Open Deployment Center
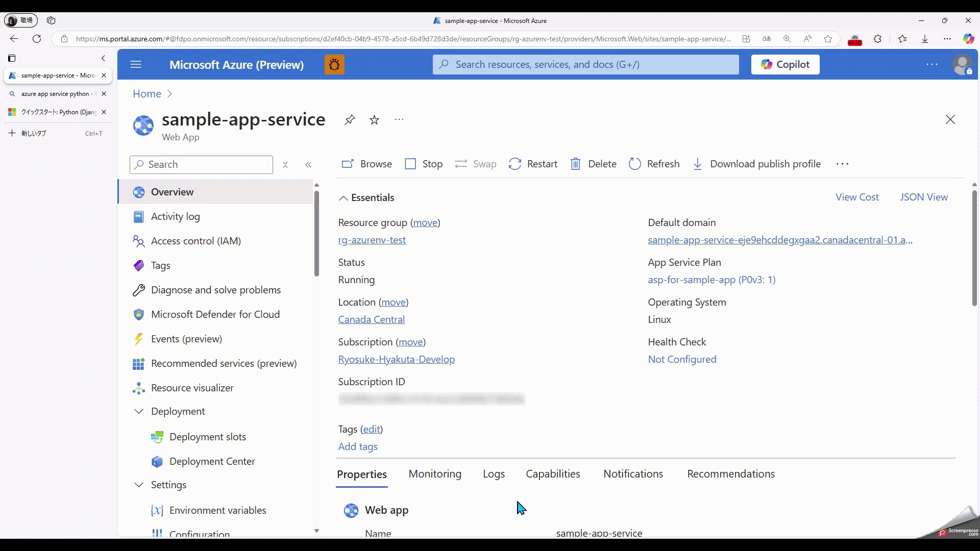980x551 pixels. click(212, 462)
